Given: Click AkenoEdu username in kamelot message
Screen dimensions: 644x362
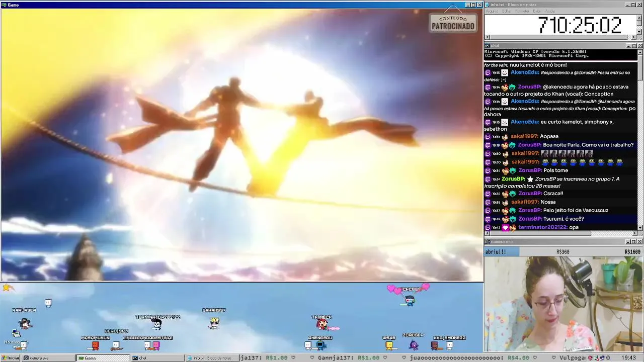Looking at the screenshot, I should pyautogui.click(x=524, y=122).
